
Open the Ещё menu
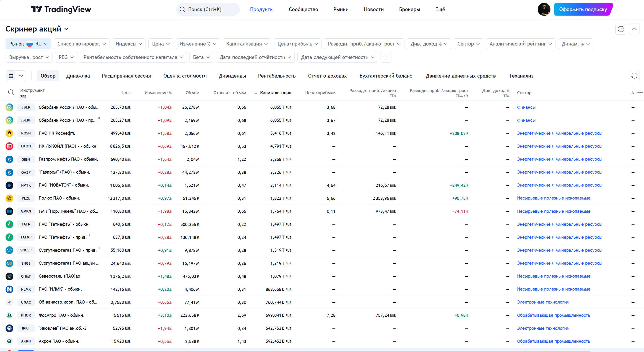coord(440,9)
